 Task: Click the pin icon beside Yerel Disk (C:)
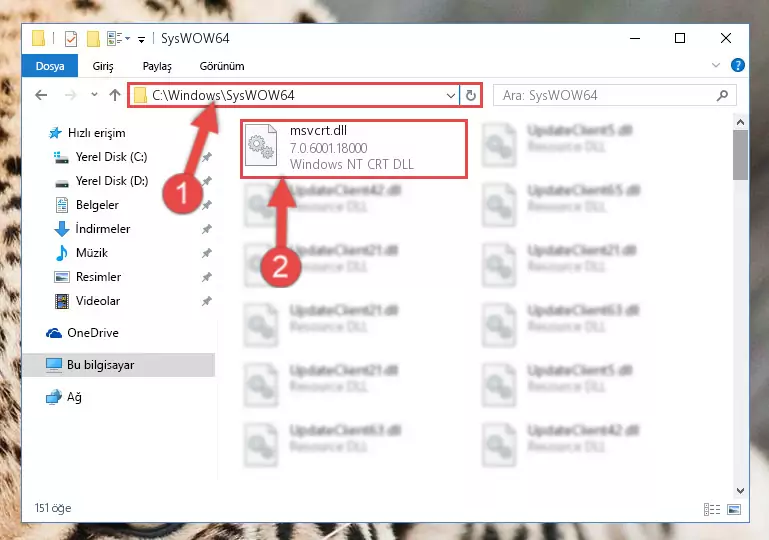(206, 157)
